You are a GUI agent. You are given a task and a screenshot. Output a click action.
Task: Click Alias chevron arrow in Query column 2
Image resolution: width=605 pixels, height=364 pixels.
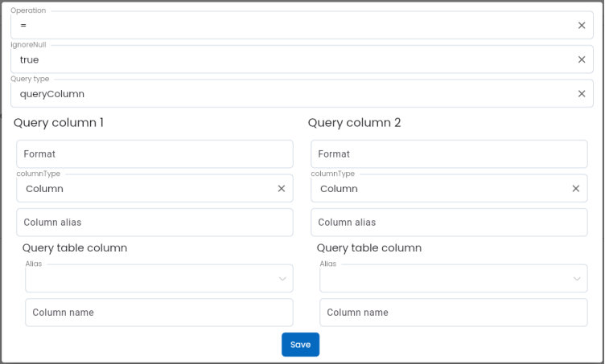click(577, 279)
